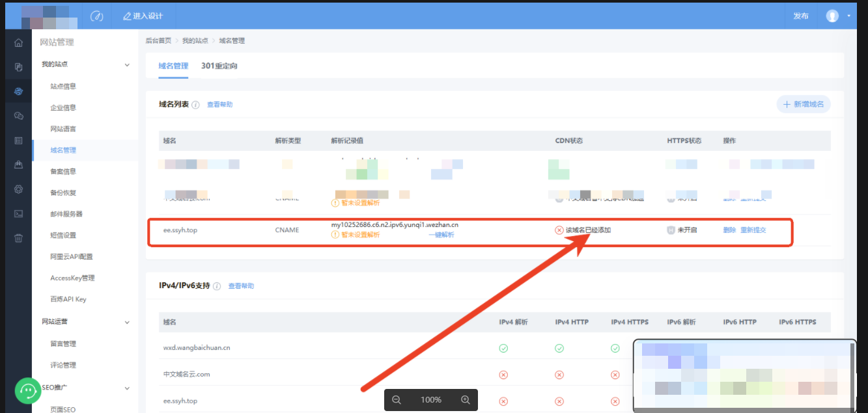Image resolution: width=868 pixels, height=413 pixels.
Task: Open 留言管理 in the sidebar
Action: pyautogui.click(x=63, y=343)
